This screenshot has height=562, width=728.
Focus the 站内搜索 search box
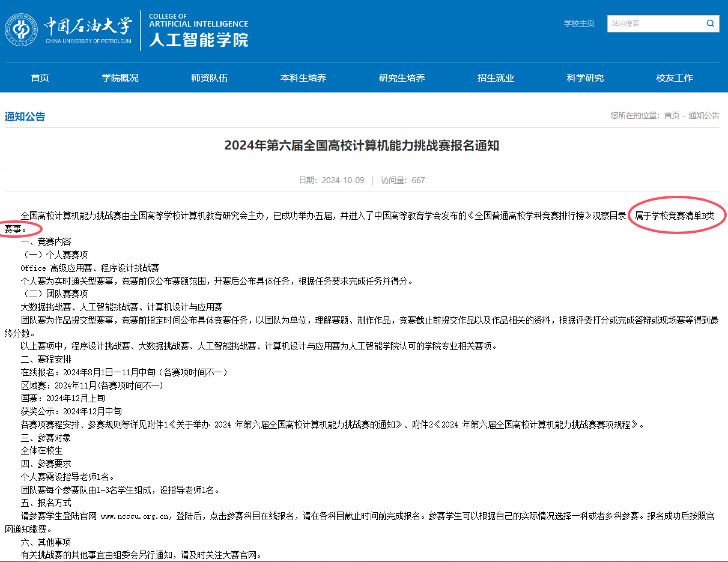click(654, 23)
